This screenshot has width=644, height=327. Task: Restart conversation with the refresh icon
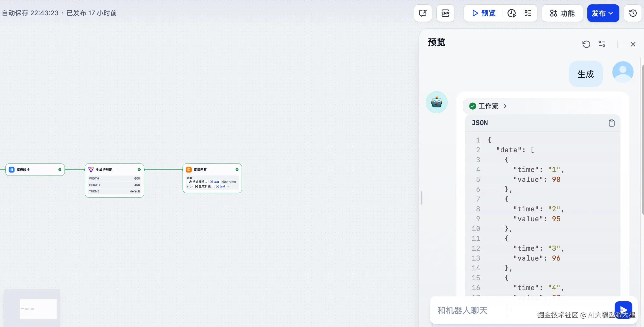(x=586, y=44)
